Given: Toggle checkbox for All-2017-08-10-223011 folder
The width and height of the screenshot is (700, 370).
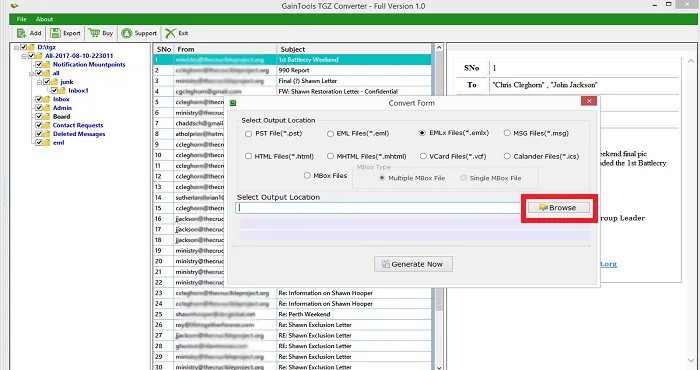Looking at the screenshot, I should [x=31, y=56].
